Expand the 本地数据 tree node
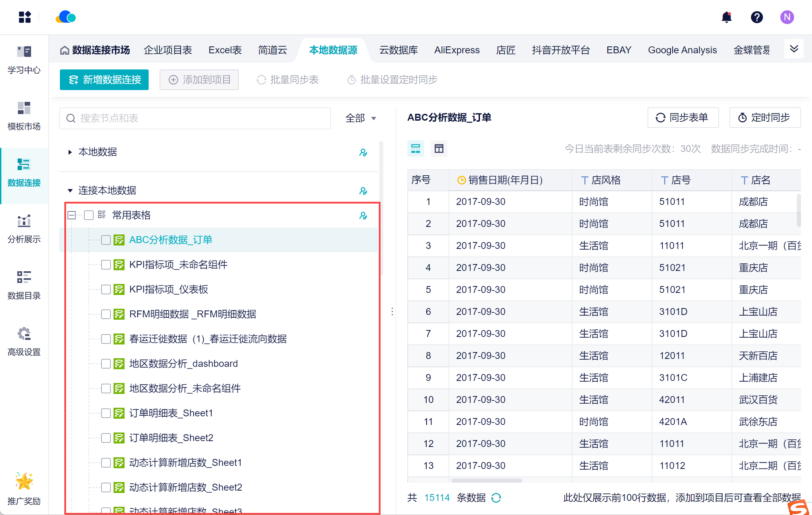This screenshot has width=812, height=515. [x=70, y=152]
